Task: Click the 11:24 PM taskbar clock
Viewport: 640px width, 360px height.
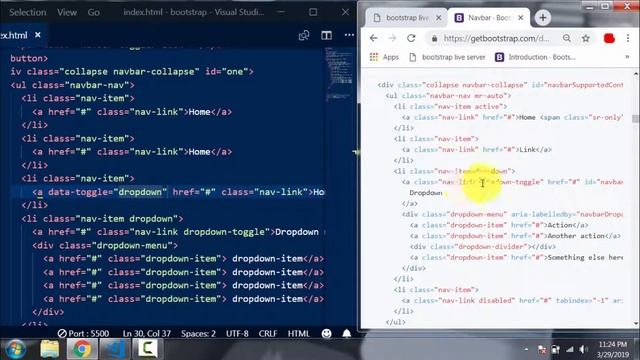Action: pos(613,349)
